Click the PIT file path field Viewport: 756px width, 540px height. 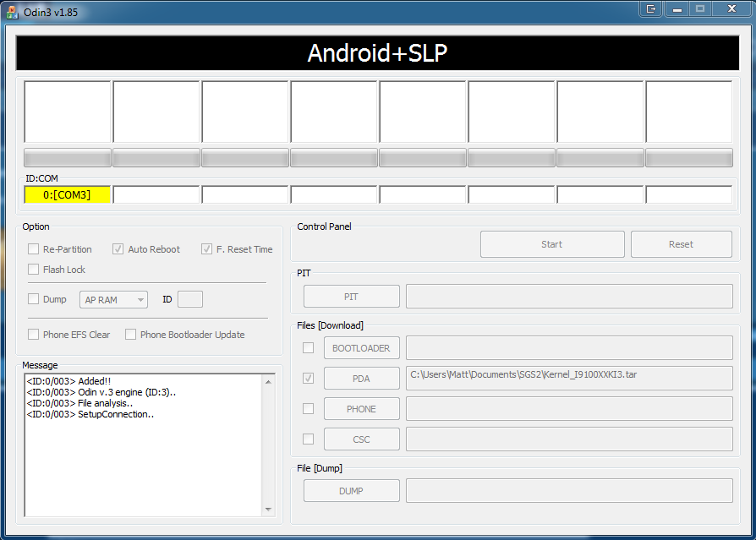pyautogui.click(x=569, y=297)
